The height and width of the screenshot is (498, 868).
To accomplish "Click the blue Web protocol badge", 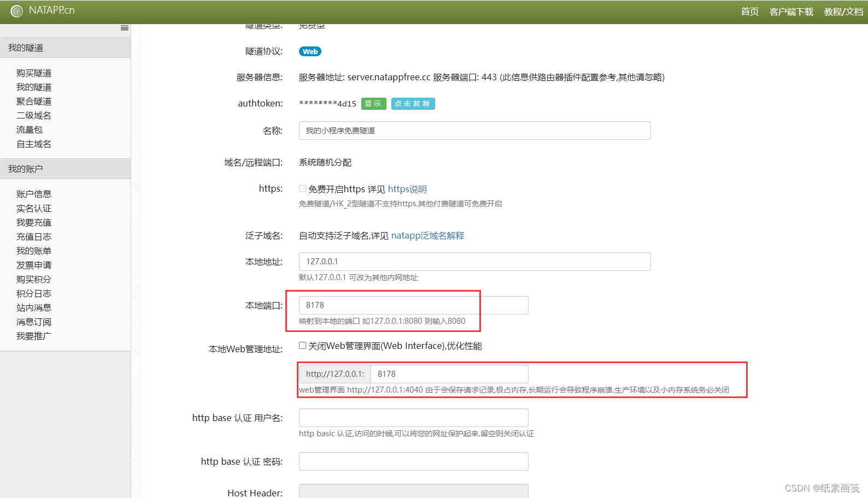I will click(x=310, y=52).
